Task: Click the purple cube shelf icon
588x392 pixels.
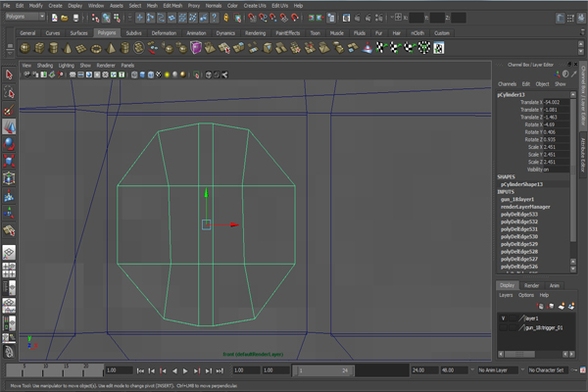Action: click(196, 48)
